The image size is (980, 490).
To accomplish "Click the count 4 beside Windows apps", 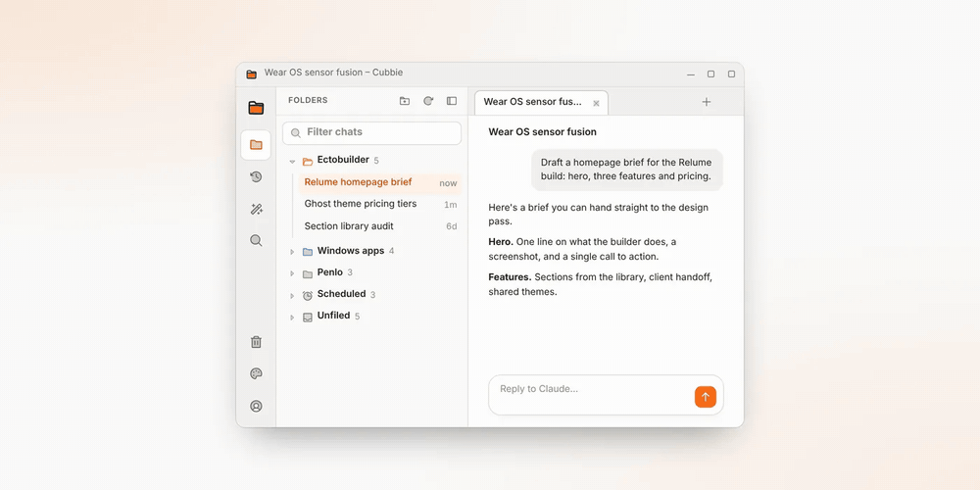I will tap(391, 251).
